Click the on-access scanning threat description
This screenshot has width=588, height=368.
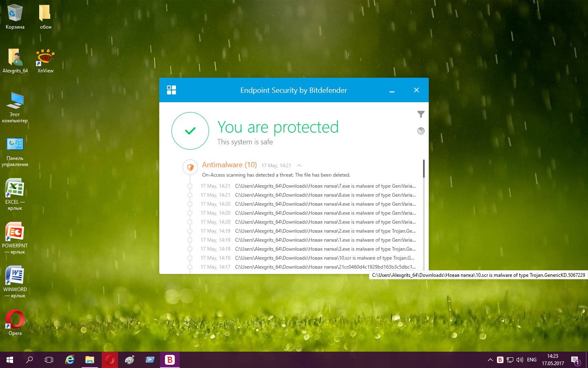276,175
